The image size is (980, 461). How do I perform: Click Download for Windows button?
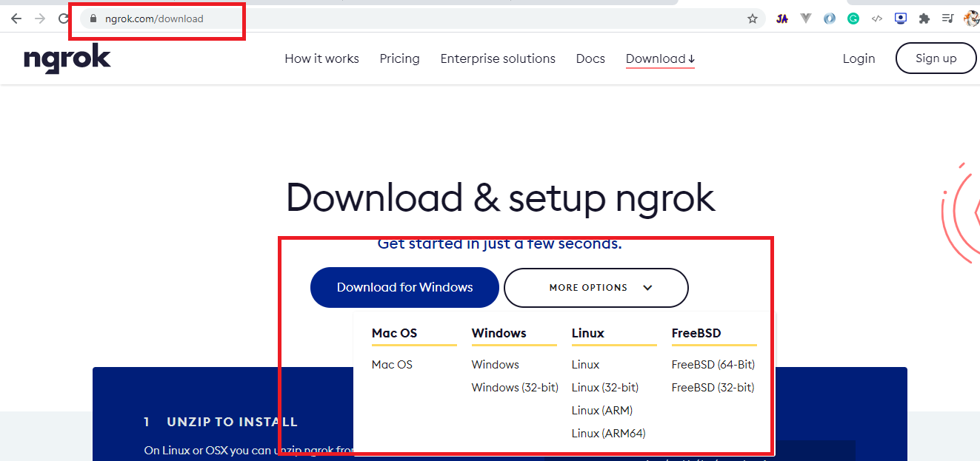[x=404, y=287]
